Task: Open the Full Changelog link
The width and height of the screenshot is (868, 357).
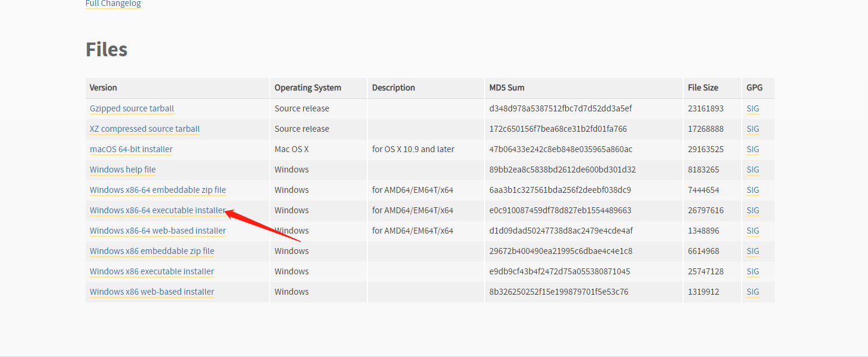Action: tap(113, 4)
